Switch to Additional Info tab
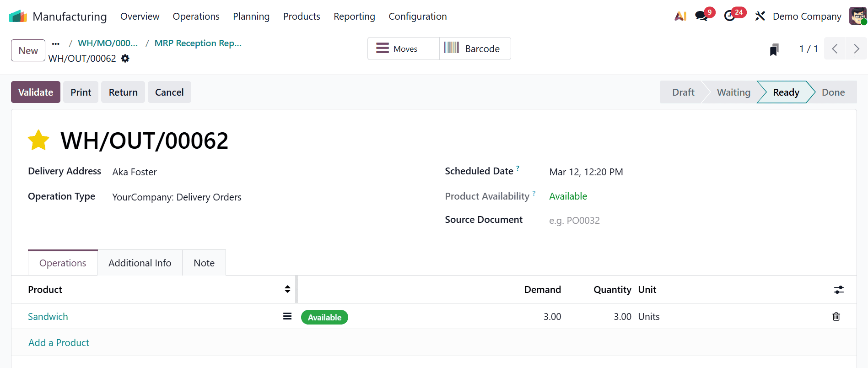 pyautogui.click(x=140, y=263)
